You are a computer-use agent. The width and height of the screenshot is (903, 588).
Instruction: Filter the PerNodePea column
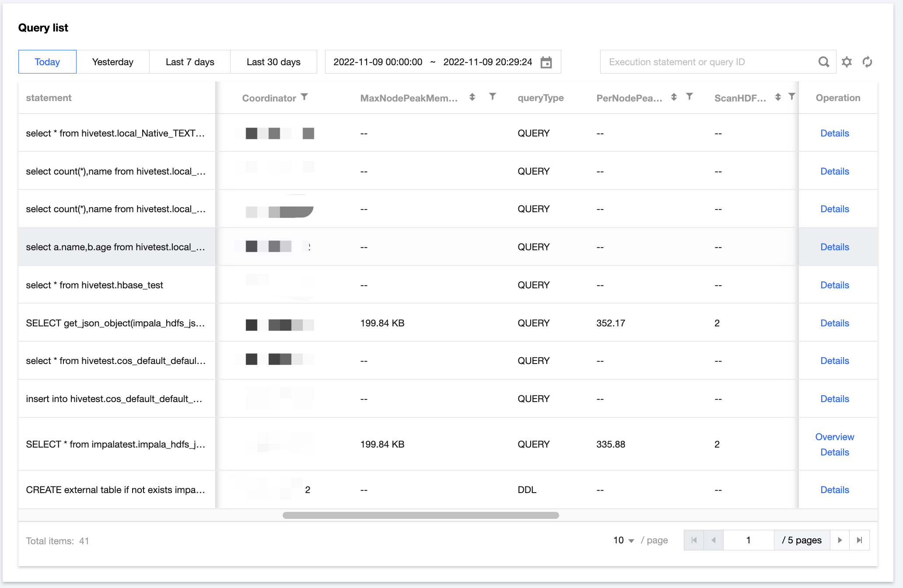[689, 97]
